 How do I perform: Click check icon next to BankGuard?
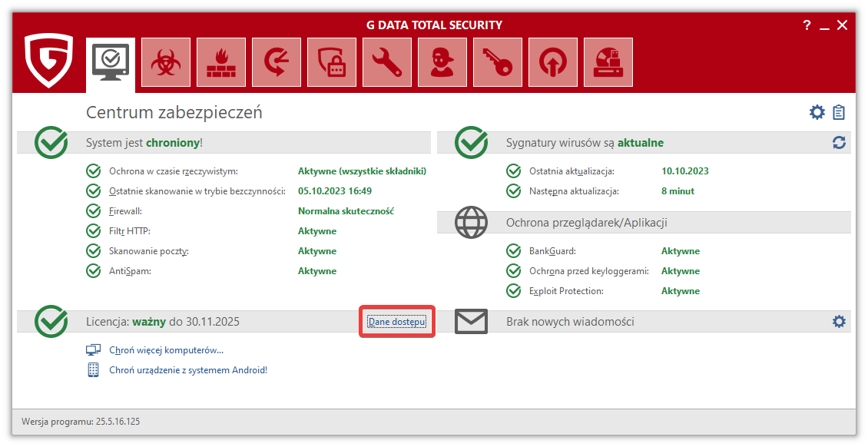click(514, 250)
